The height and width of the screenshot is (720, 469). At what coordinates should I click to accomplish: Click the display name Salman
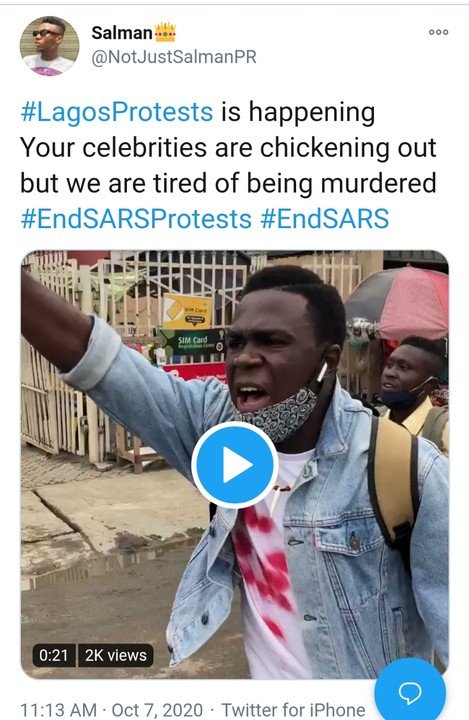(122, 33)
